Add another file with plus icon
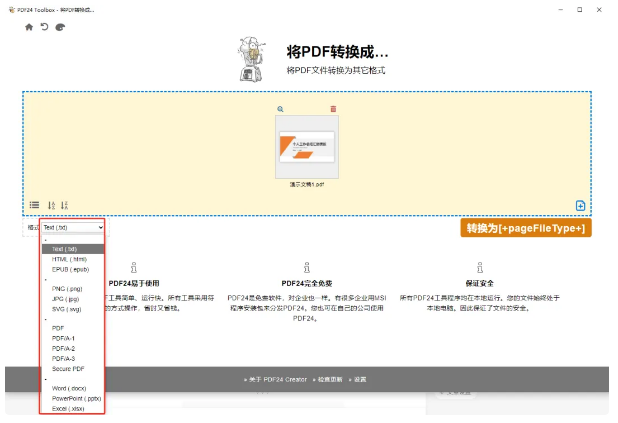Image resolution: width=618 pixels, height=423 pixels. coord(580,206)
